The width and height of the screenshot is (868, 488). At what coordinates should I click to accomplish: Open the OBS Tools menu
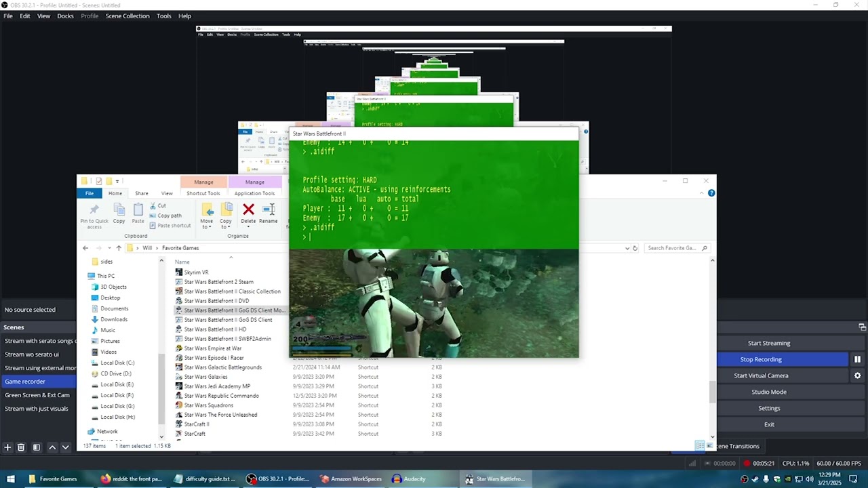pos(164,16)
